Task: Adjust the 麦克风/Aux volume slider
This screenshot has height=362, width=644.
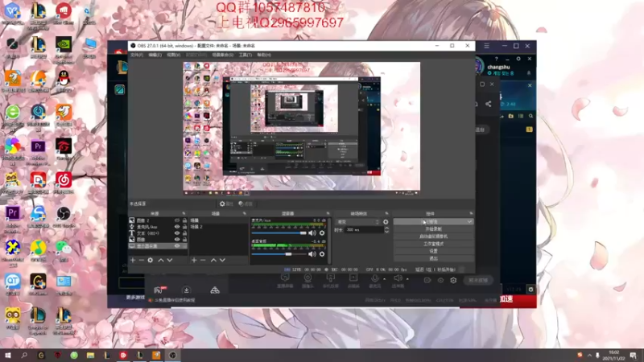Action: tap(279, 233)
